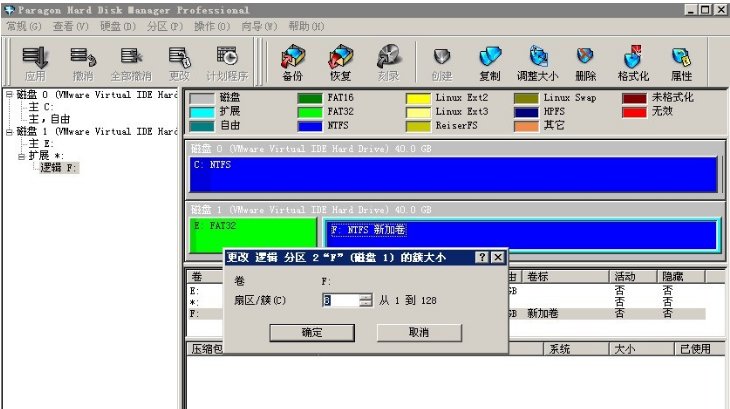Click the Burn (刻录) disc icon

point(388,64)
